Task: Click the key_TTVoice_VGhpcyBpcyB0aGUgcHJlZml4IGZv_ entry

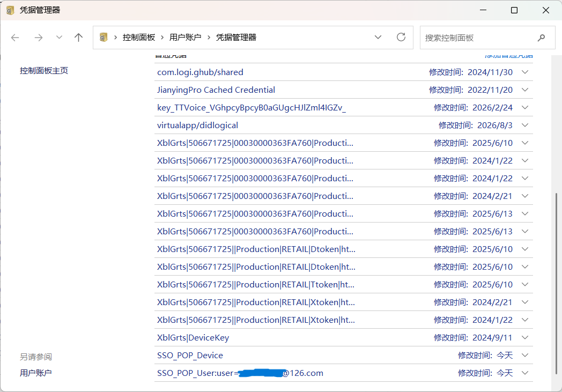Action: (252, 108)
